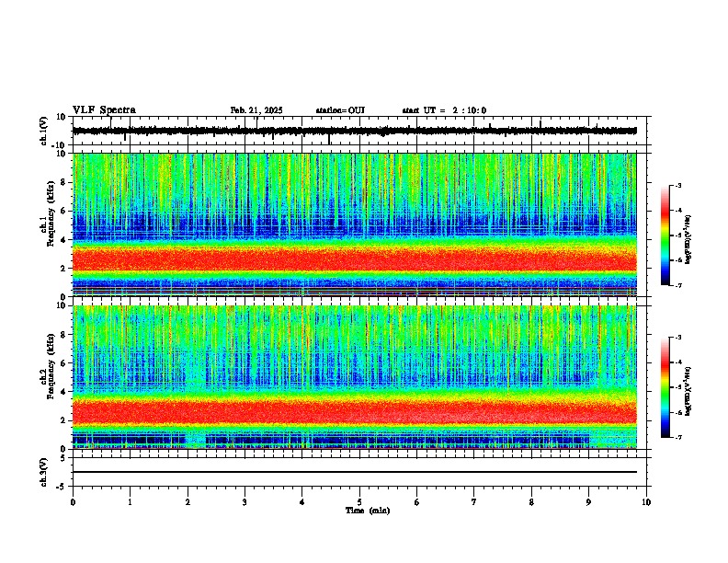728x563 pixels.
Task: Click the ch.2 color bar log(PSD) label
Action: (x=688, y=391)
